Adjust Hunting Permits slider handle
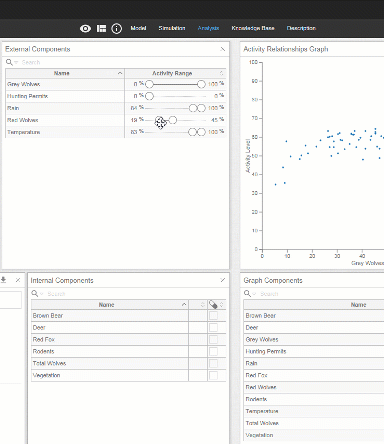 pyautogui.click(x=149, y=96)
